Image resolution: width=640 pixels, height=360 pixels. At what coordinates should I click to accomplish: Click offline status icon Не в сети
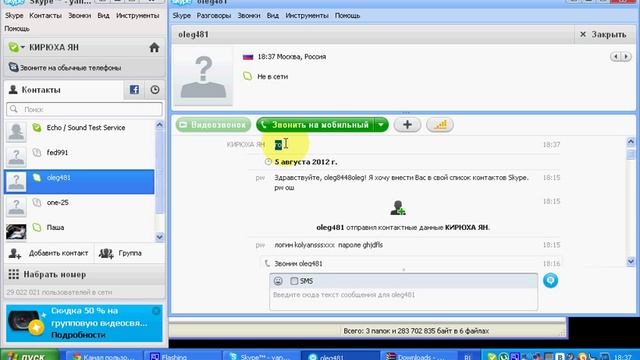click(x=247, y=76)
